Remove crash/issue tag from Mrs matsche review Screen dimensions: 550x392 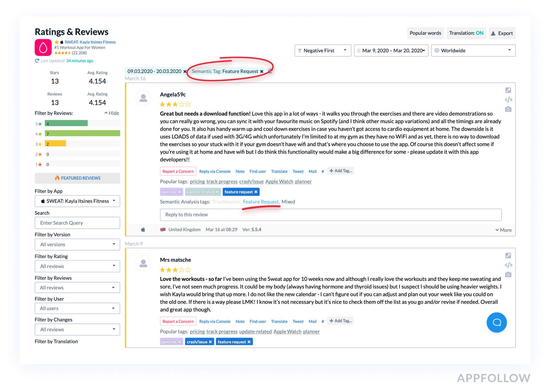click(210, 342)
